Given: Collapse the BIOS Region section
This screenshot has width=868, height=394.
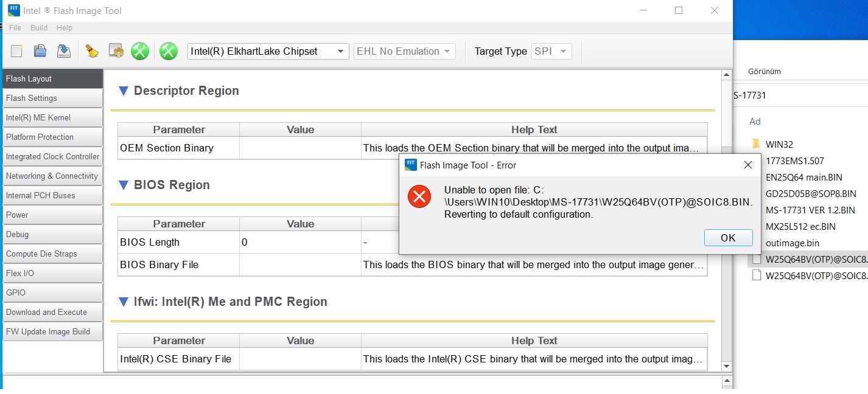Looking at the screenshot, I should pos(124,185).
